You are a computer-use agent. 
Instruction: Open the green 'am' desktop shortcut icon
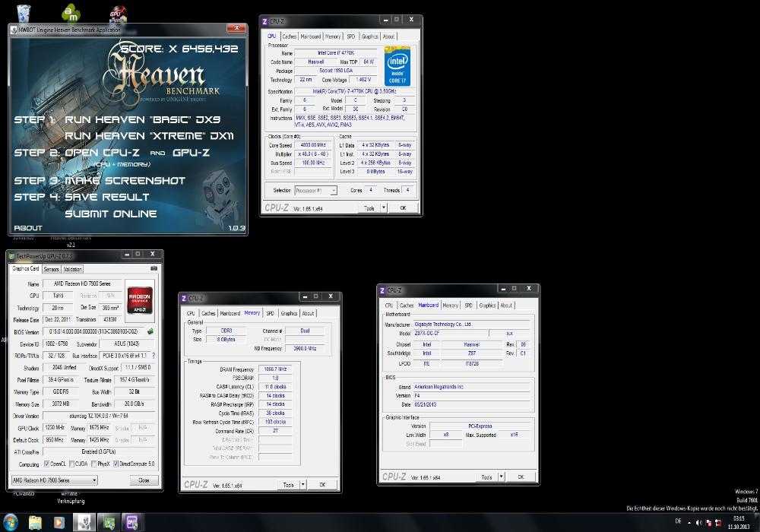point(71,13)
